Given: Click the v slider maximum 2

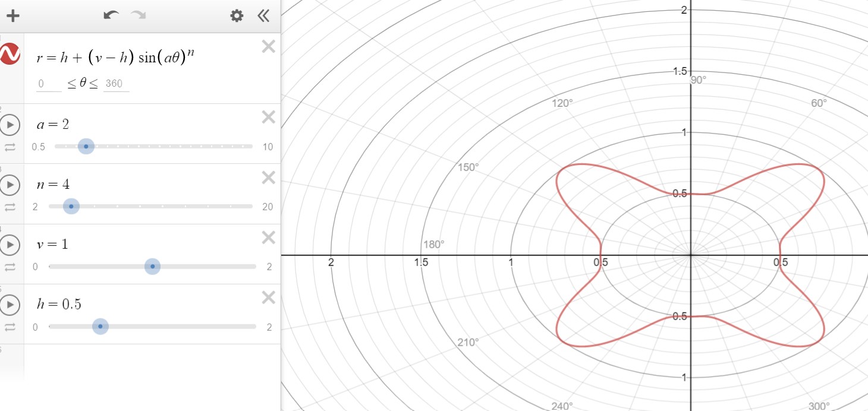Looking at the screenshot, I should [x=269, y=267].
